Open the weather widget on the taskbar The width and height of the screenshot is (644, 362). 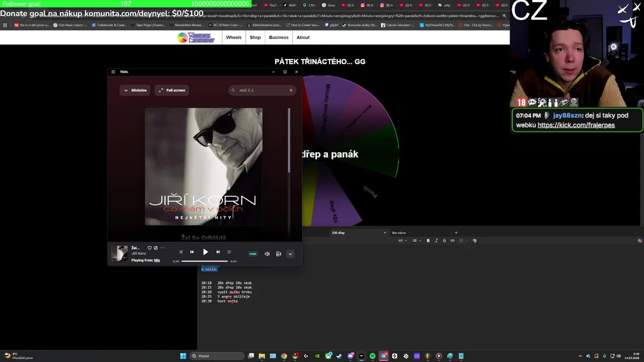click(19, 356)
